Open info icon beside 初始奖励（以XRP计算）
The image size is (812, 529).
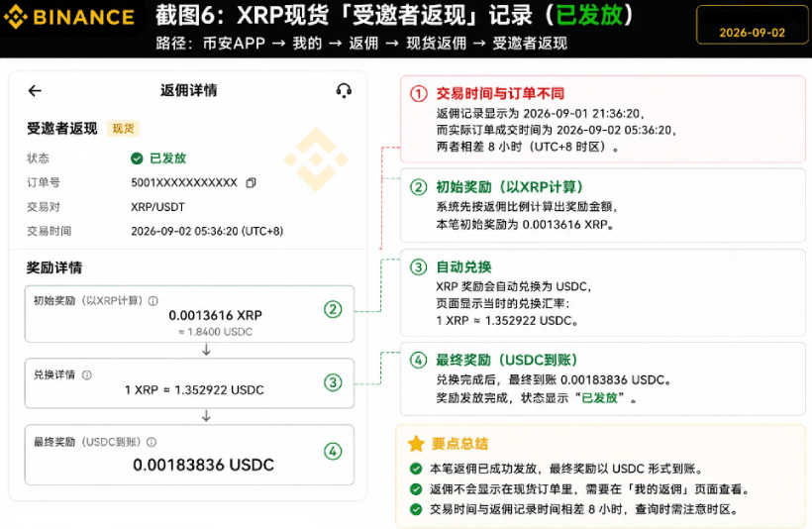point(152,300)
